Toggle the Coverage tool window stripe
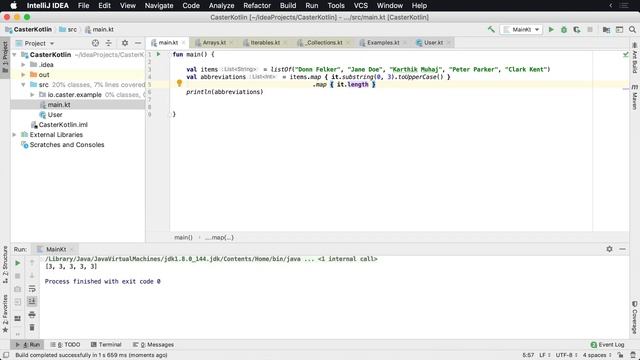This screenshot has height=360, width=640. (635, 317)
